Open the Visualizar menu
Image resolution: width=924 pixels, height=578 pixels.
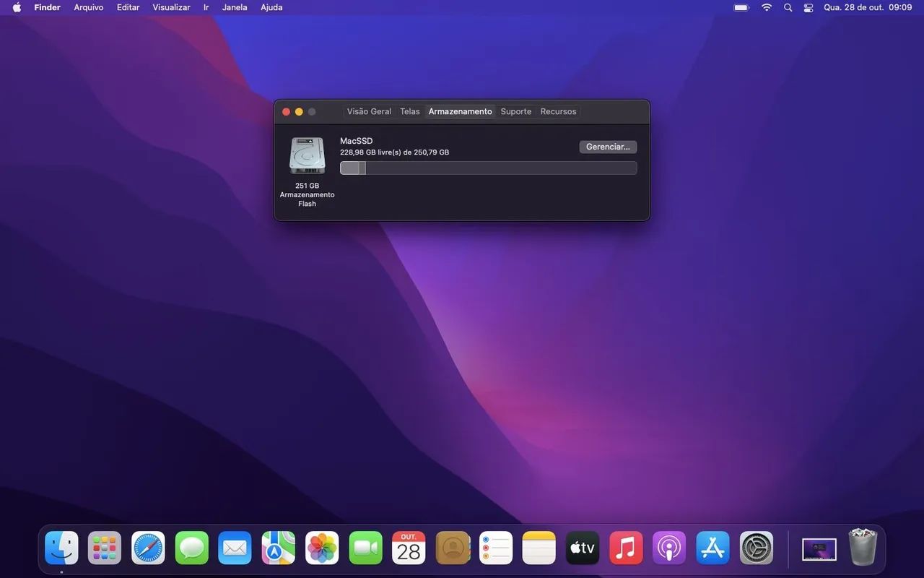pyautogui.click(x=171, y=7)
